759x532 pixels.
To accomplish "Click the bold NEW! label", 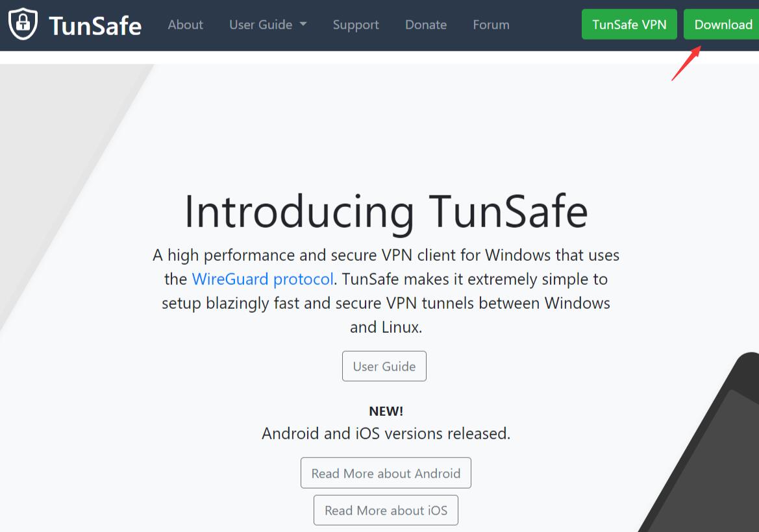I will coord(386,411).
